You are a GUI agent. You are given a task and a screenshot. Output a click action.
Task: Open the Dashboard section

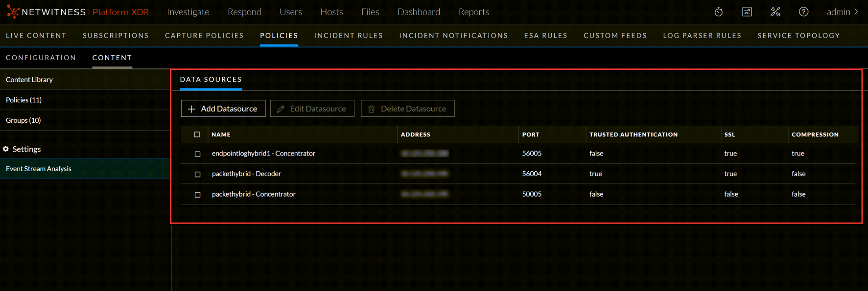419,12
